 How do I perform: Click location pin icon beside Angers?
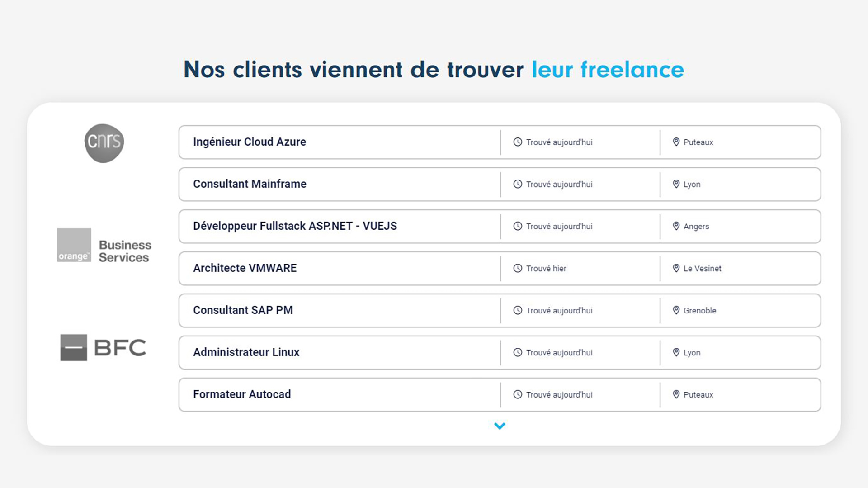coord(676,226)
